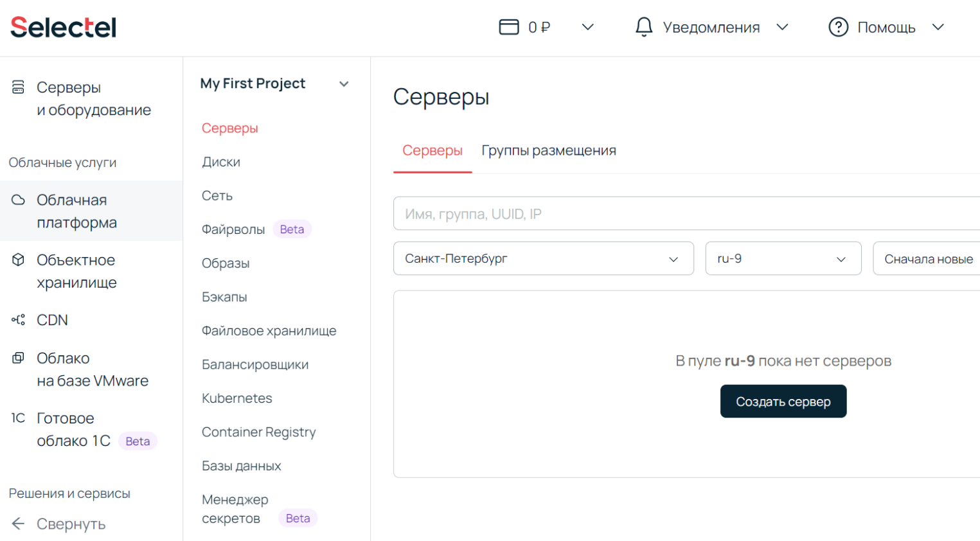Screen dimensions: 980x541
Task: Switch to the Серверы tab
Action: click(432, 150)
